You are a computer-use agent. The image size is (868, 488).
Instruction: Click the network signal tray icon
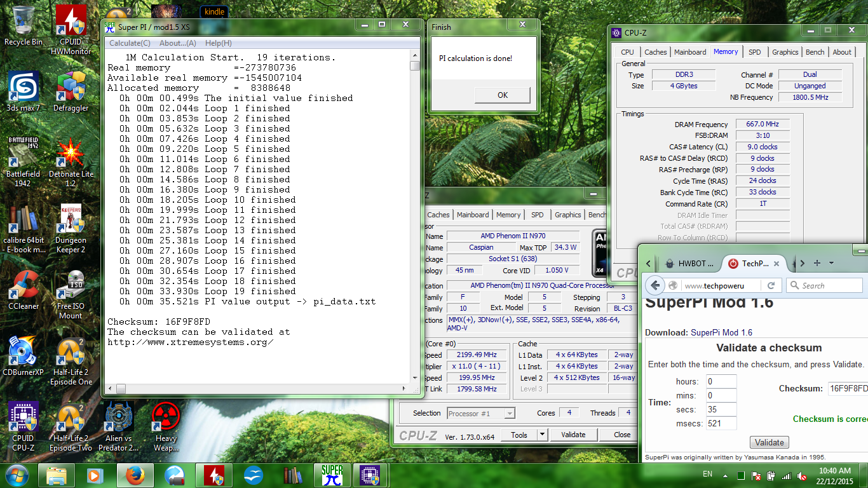[x=786, y=476]
